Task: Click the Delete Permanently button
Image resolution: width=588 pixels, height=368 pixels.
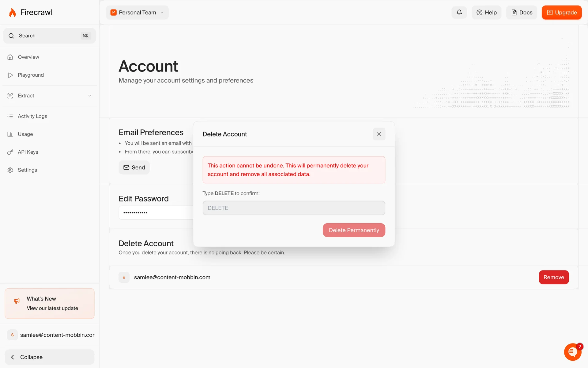Action: [x=354, y=230]
